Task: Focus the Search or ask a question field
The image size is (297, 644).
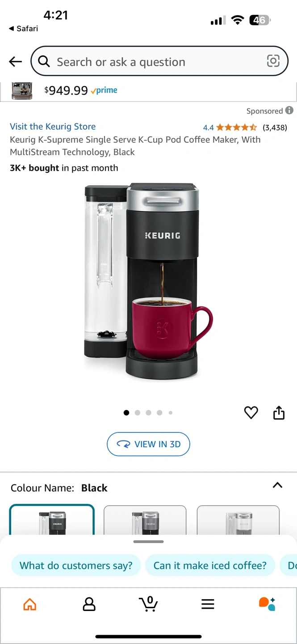Action: [x=159, y=61]
